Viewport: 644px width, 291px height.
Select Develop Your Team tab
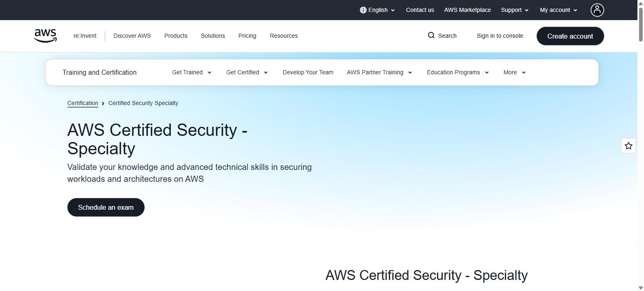click(308, 72)
